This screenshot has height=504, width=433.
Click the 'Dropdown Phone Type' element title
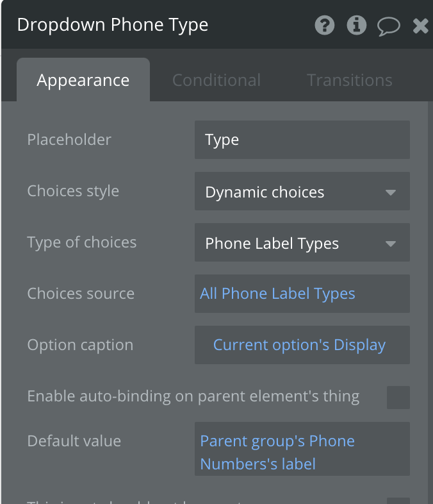(x=113, y=25)
